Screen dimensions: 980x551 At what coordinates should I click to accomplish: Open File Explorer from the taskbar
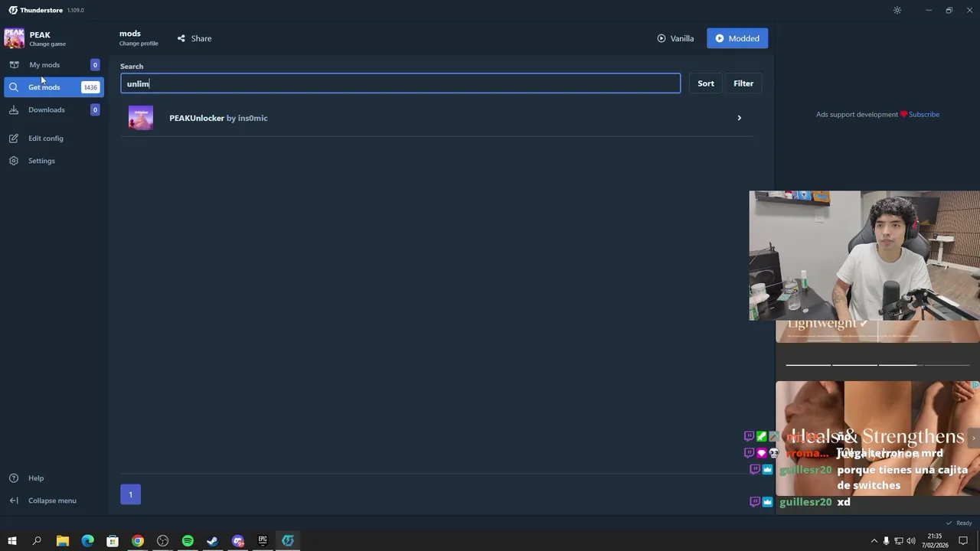point(63,541)
